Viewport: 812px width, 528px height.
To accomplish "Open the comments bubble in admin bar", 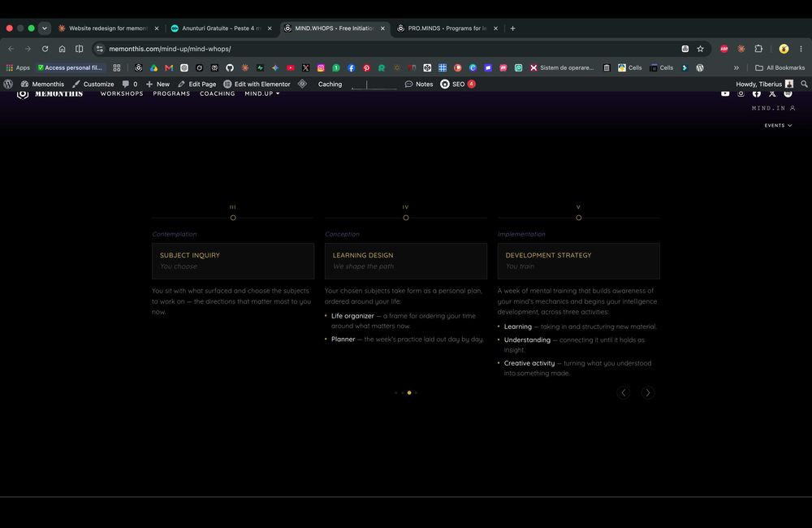I will coord(129,84).
